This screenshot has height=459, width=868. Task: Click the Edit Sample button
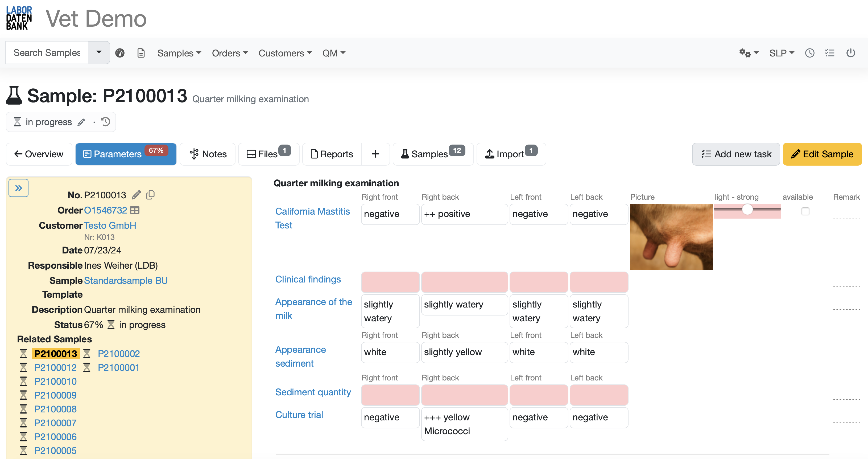822,154
